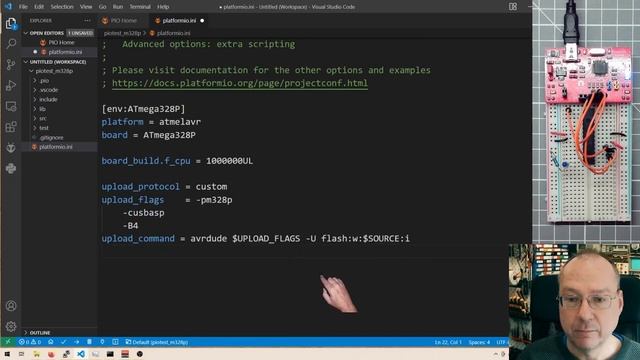The width and height of the screenshot is (640, 360).
Task: Open the black terminal taskbar icon
Action: point(110,354)
